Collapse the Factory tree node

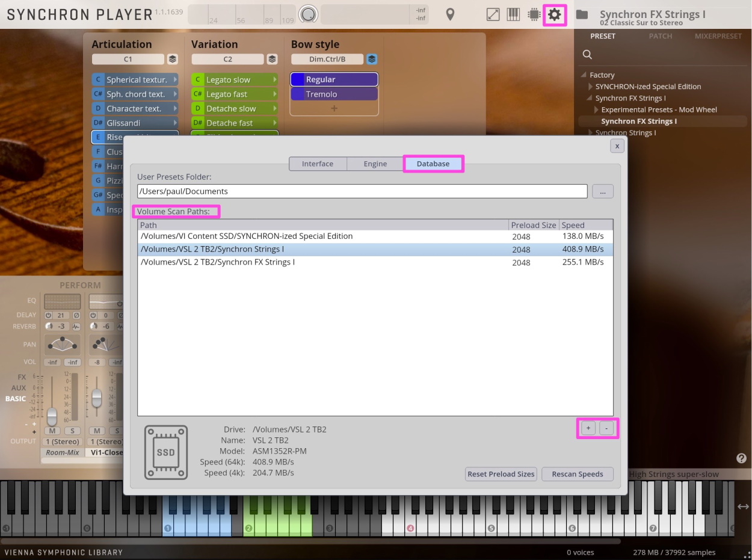(584, 75)
